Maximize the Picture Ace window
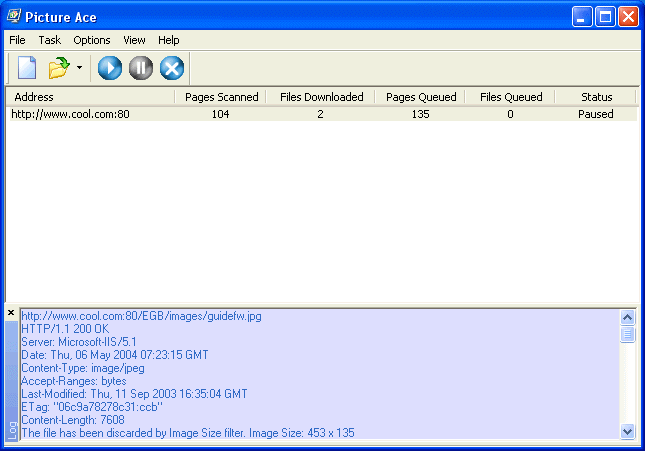This screenshot has height=451, width=645. tap(605, 17)
